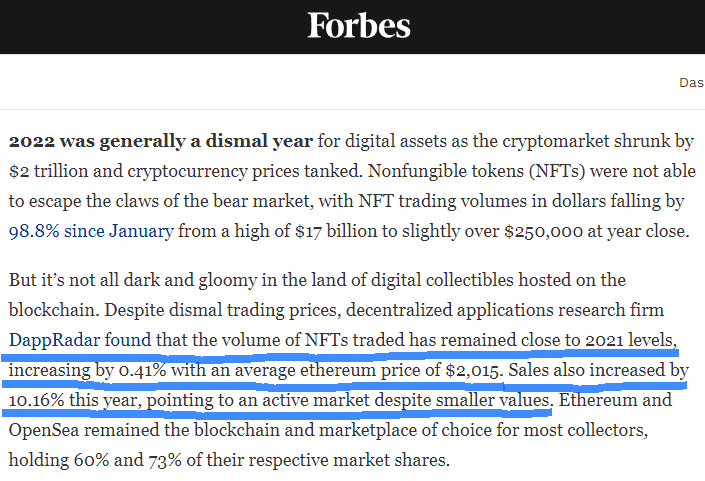Image resolution: width=705 pixels, height=481 pixels.
Task: Click the word "OpenSea" in second paragraph
Action: pyautogui.click(x=44, y=430)
